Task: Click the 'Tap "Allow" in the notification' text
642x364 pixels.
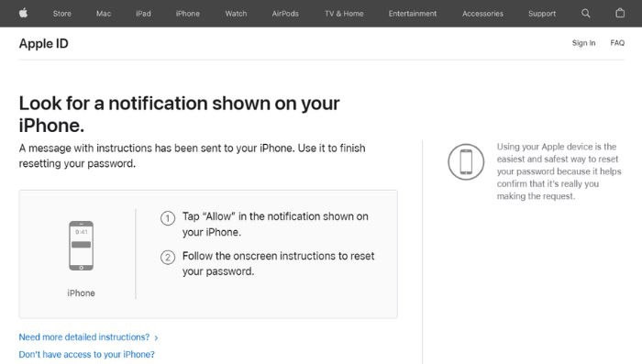Action: 275,224
